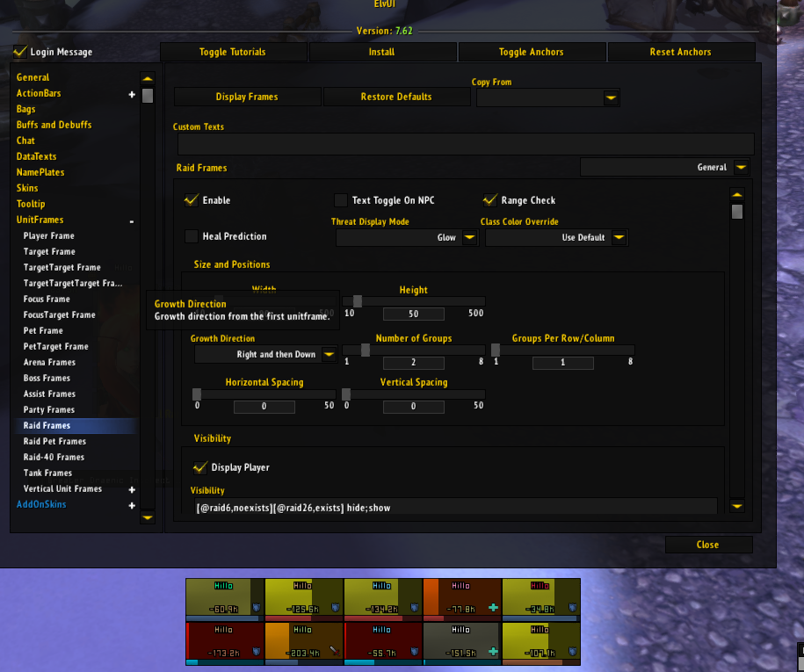The height and width of the screenshot is (672, 804).
Task: Select Raid Pet Frames entry
Action: pyautogui.click(x=54, y=441)
